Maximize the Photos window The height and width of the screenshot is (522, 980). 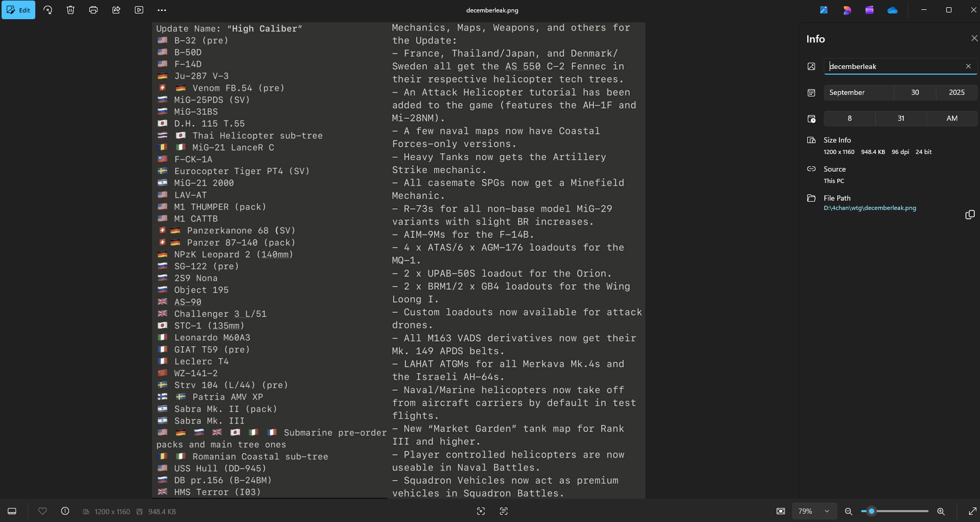[948, 10]
